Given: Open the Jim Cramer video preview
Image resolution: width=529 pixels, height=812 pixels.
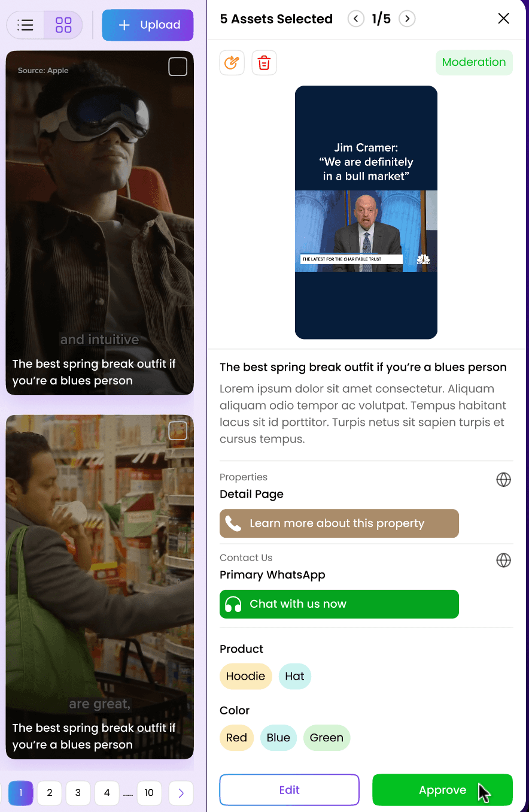Looking at the screenshot, I should coord(366,213).
